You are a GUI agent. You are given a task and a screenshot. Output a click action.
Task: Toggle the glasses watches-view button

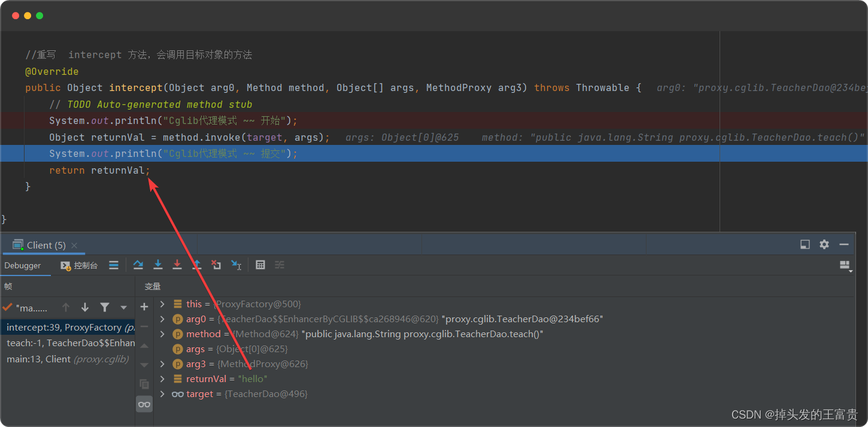coord(144,404)
